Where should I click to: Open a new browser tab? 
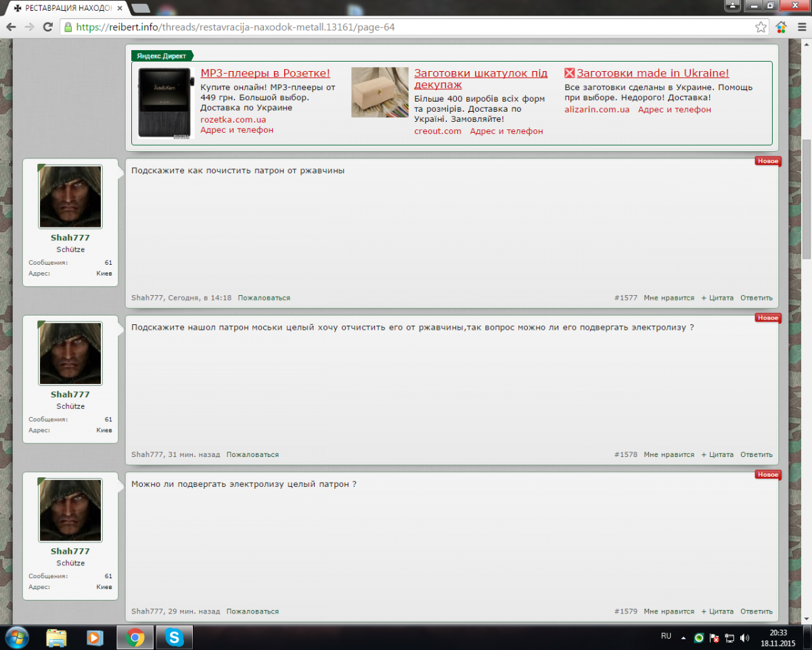pyautogui.click(x=141, y=8)
